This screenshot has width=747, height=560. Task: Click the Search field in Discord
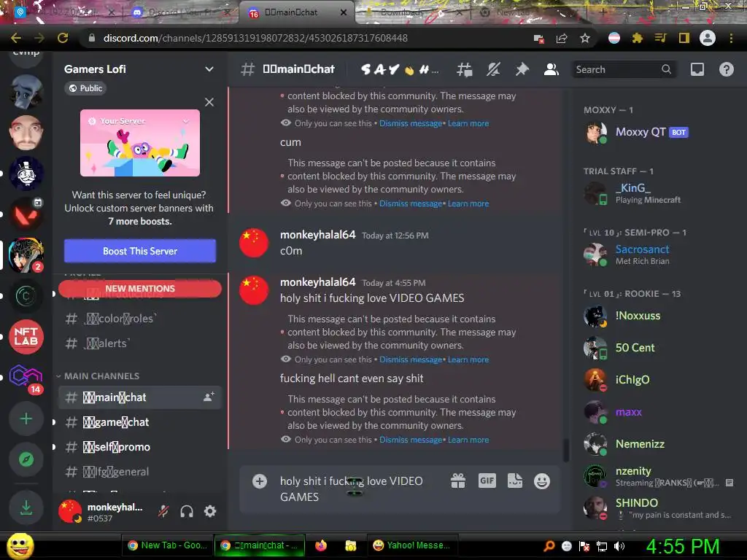pos(623,69)
